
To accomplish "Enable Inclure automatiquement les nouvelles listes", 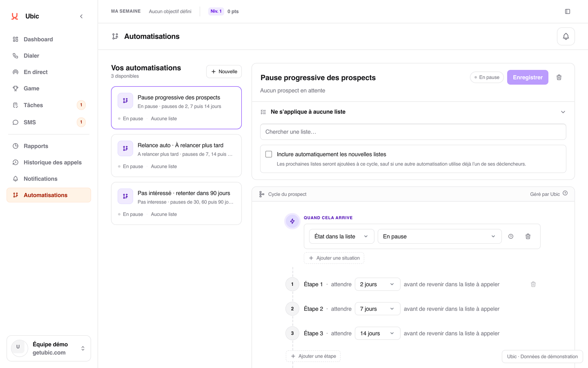I will (x=269, y=154).
